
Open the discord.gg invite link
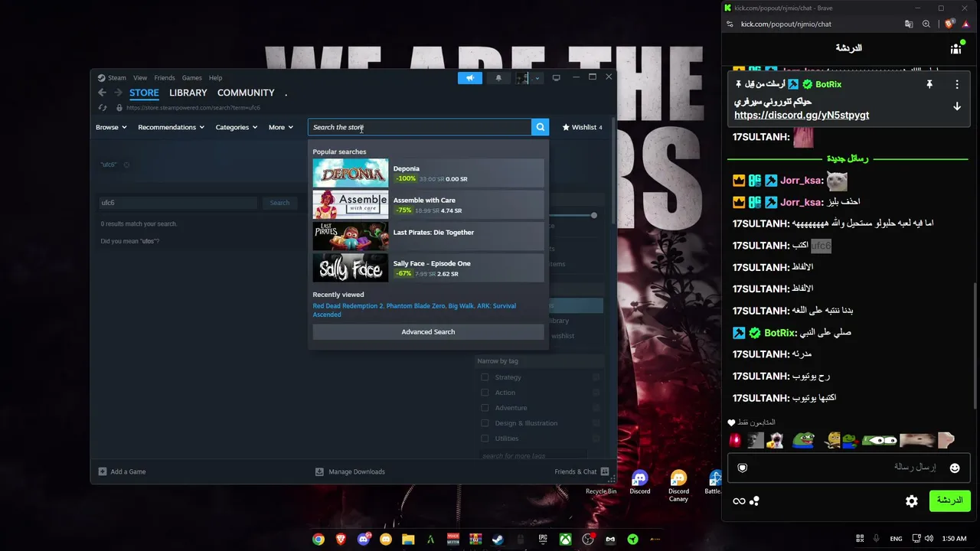[x=802, y=116]
